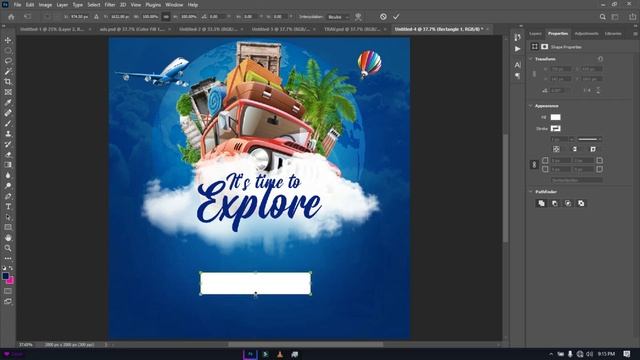
Task: Select the Eraser tool
Action: coord(8,155)
